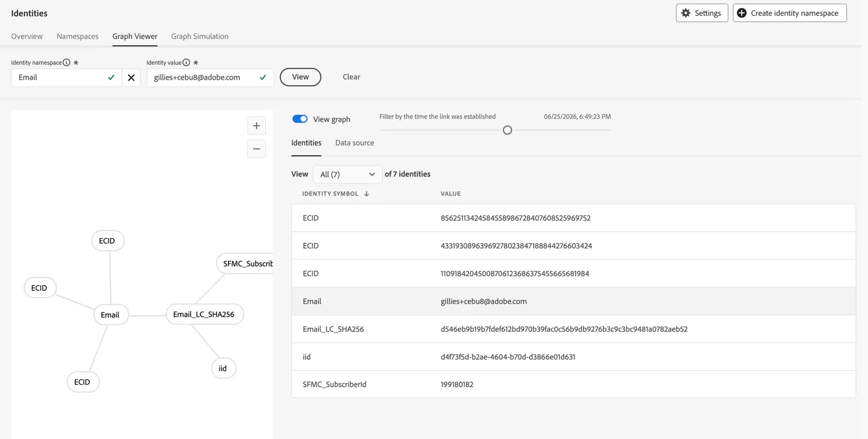This screenshot has height=439, width=868.
Task: Select ECID row ending in 681984
Action: click(x=573, y=273)
